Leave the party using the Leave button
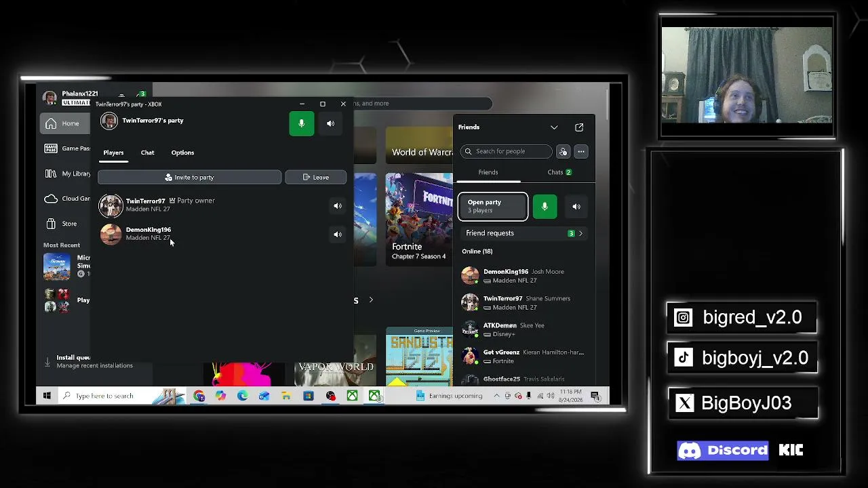 point(315,177)
